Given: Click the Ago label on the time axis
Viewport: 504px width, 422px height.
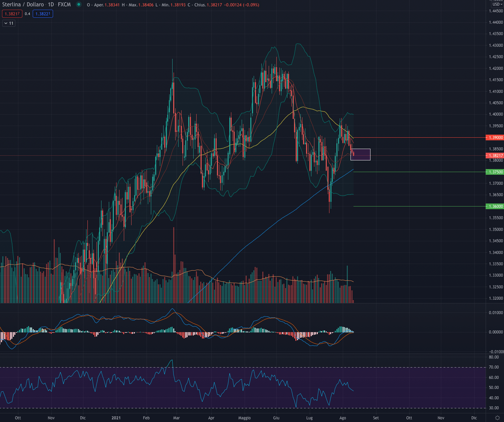Looking at the screenshot, I should [x=342, y=418].
